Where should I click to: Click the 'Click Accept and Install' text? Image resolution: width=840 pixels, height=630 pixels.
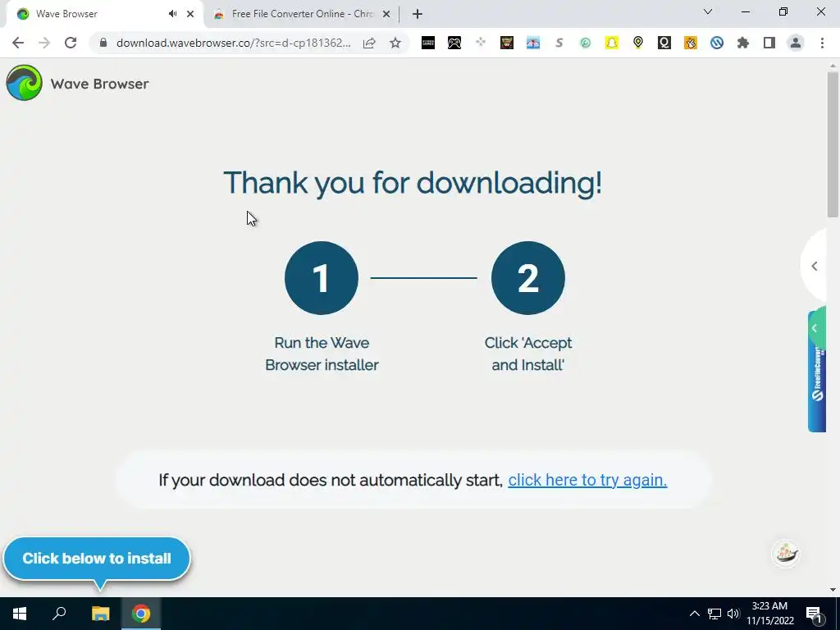(x=528, y=354)
